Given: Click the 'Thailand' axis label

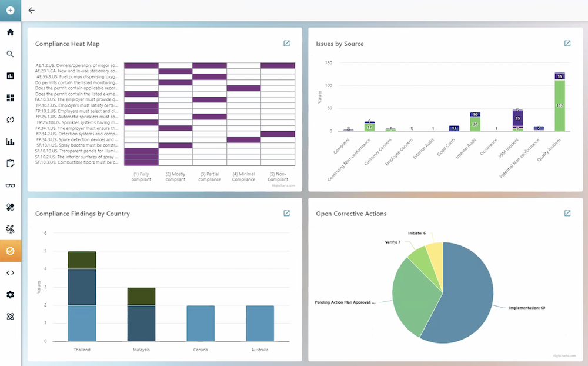Looking at the screenshot, I should [82, 350].
